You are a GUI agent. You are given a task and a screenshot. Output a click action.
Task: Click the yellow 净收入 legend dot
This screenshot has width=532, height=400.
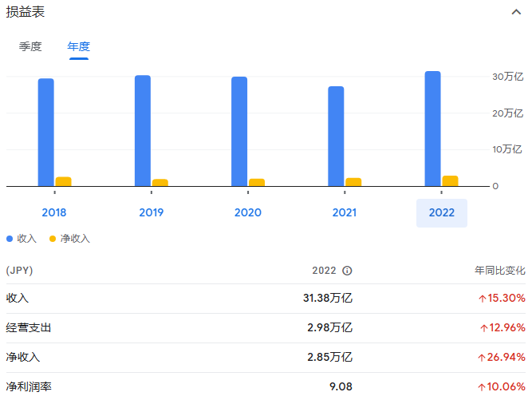53,239
